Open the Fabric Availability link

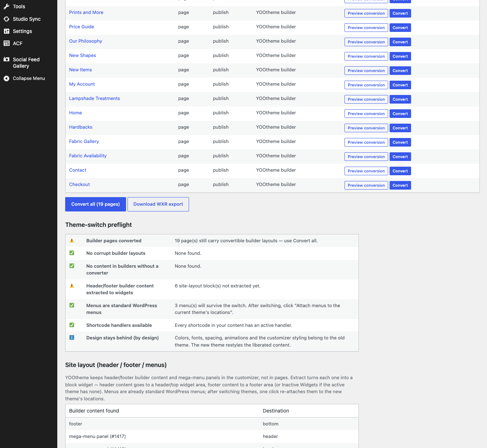(88, 156)
